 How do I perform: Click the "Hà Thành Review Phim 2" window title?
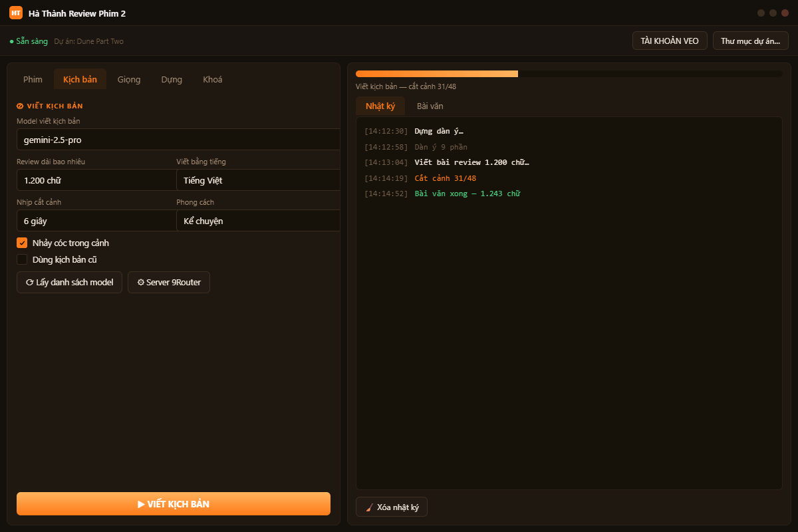click(77, 13)
